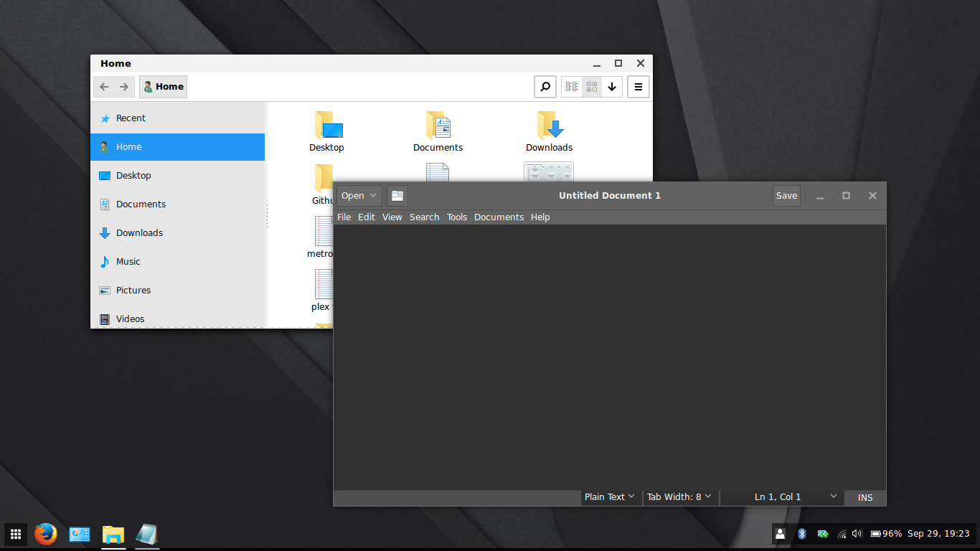Open the user account tray icon
Viewport: 980px width, 551px height.
point(780,534)
